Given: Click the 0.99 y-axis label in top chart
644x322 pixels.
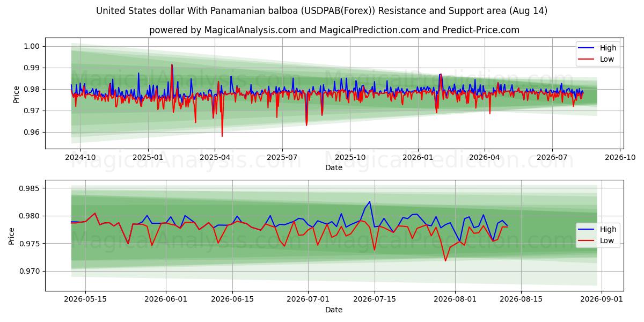Looking at the screenshot, I should (x=33, y=68).
